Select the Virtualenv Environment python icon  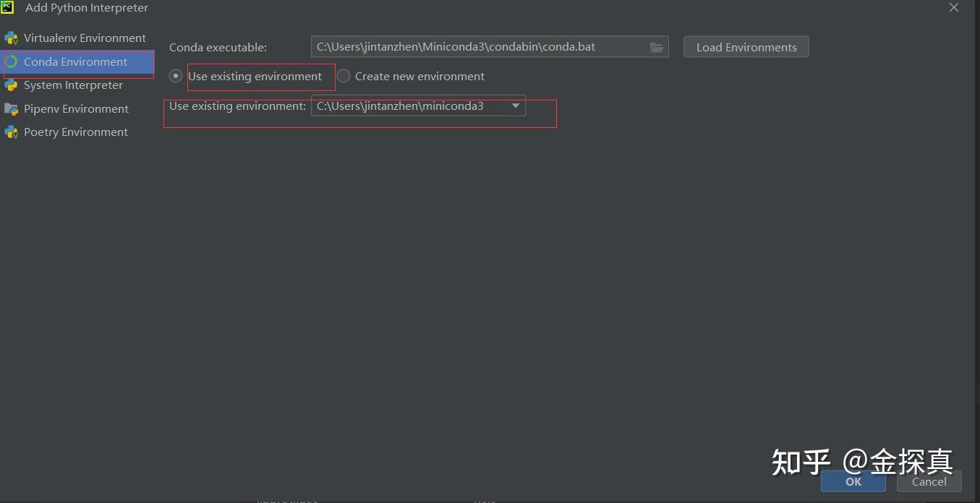11,38
